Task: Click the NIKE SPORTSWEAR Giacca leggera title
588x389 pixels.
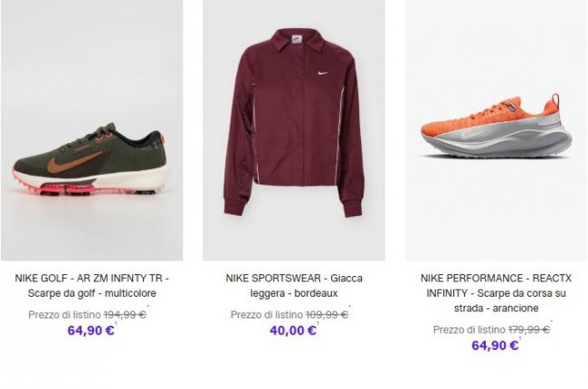Action: pyautogui.click(x=294, y=286)
